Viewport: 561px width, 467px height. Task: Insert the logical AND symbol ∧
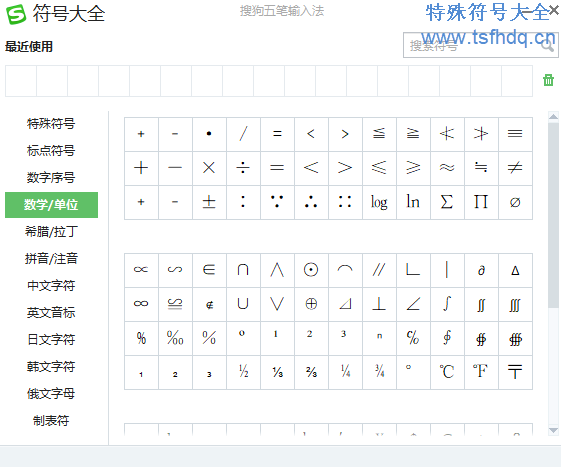(277, 270)
